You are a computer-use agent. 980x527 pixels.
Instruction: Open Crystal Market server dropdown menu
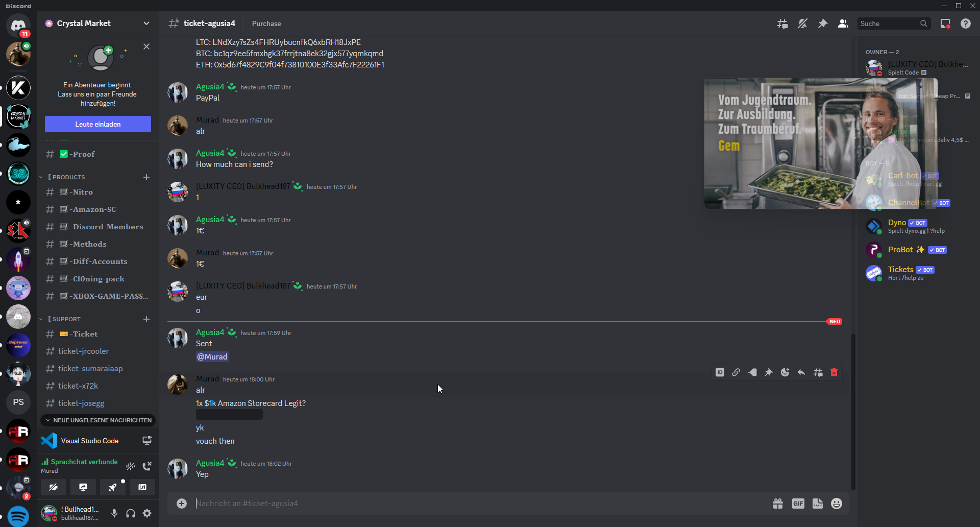pyautogui.click(x=146, y=23)
